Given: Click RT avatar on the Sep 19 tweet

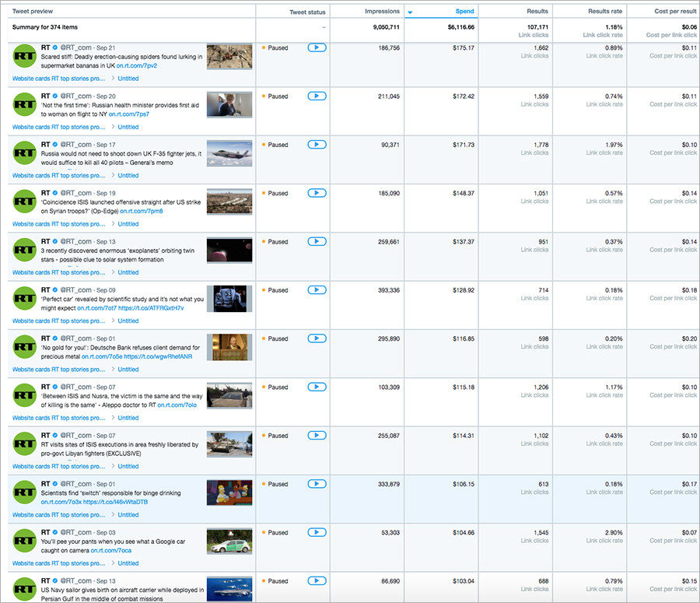Looking at the screenshot, I should 25,202.
